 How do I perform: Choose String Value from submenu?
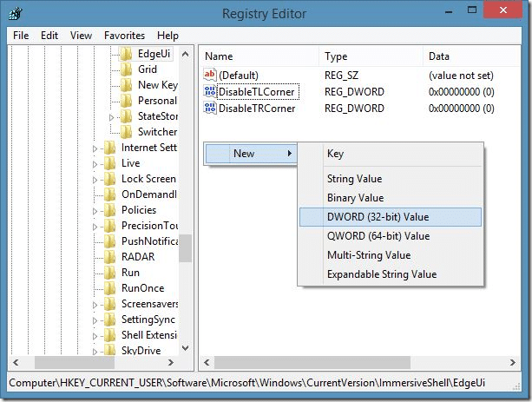(391, 179)
